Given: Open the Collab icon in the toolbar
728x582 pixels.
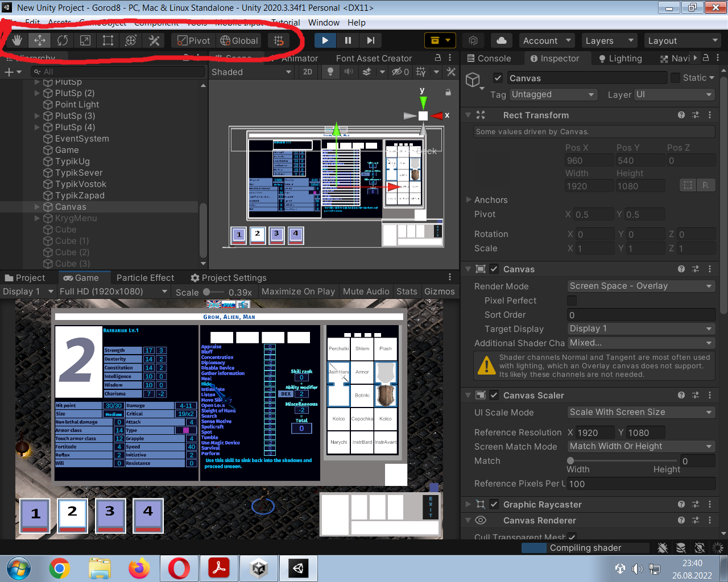Looking at the screenshot, I should pyautogui.click(x=473, y=40).
